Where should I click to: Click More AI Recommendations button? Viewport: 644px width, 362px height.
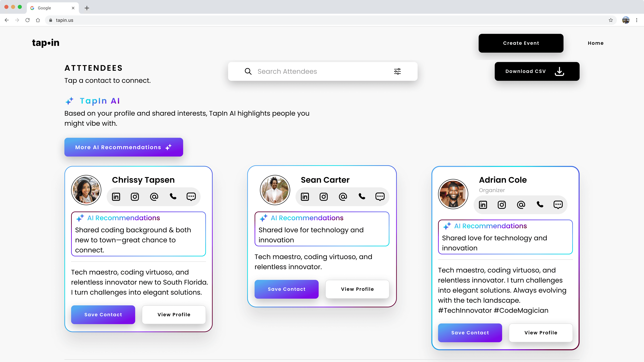pyautogui.click(x=124, y=147)
